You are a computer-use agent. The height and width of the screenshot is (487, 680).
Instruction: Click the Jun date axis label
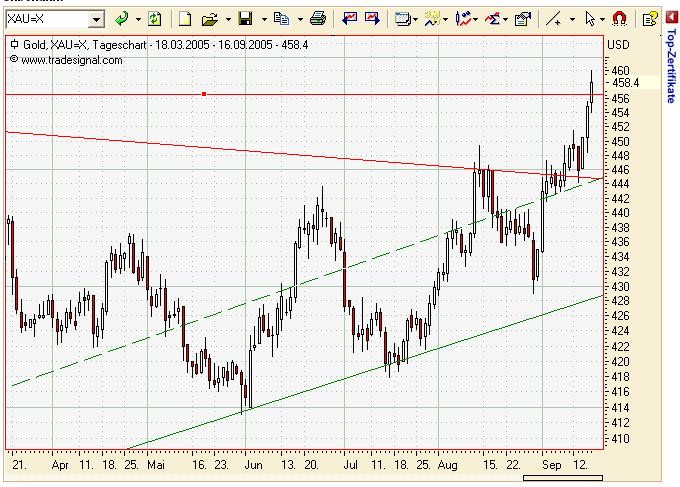point(254,465)
